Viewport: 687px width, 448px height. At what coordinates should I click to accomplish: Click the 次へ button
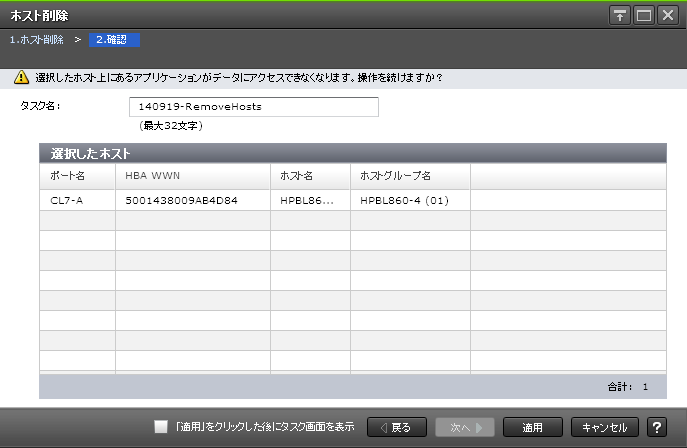click(465, 427)
